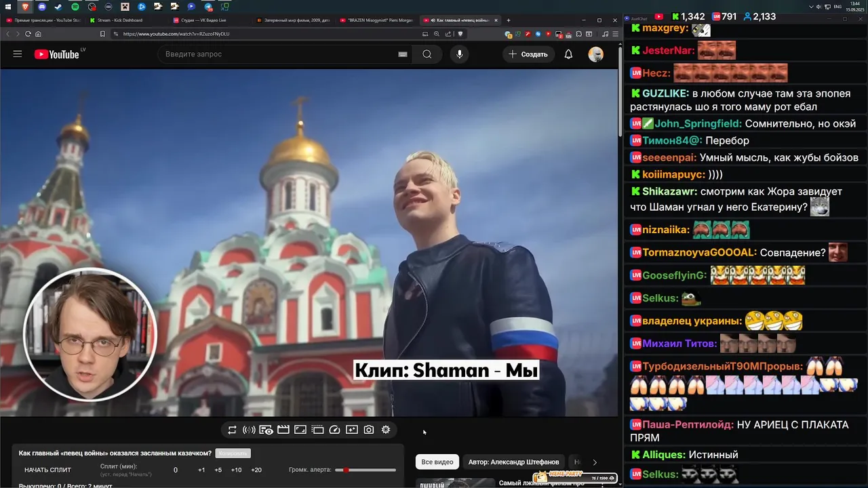Switch to the Прямые трансляции YouTube Studio tab
This screenshot has width=868, height=488.
coord(42,20)
